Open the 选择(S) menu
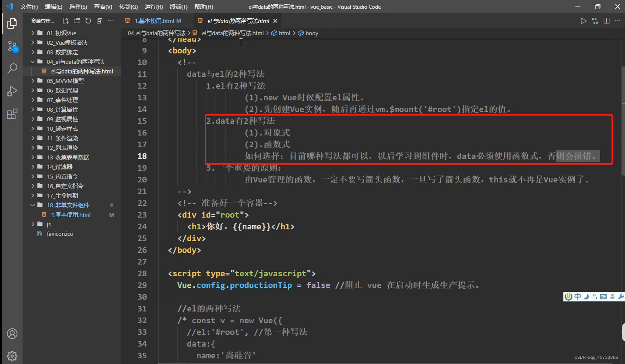The image size is (625, 364). click(x=78, y=7)
